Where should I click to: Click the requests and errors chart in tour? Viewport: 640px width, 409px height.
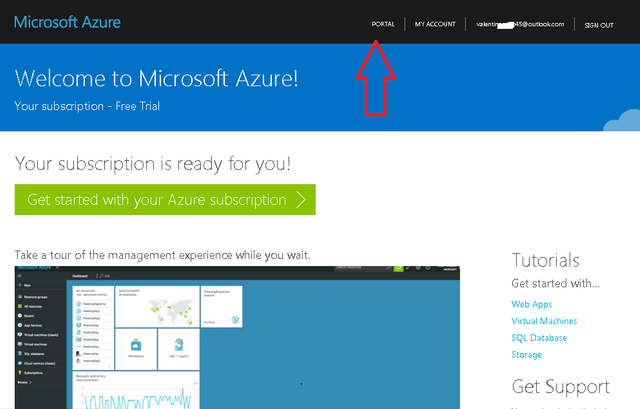(136, 390)
